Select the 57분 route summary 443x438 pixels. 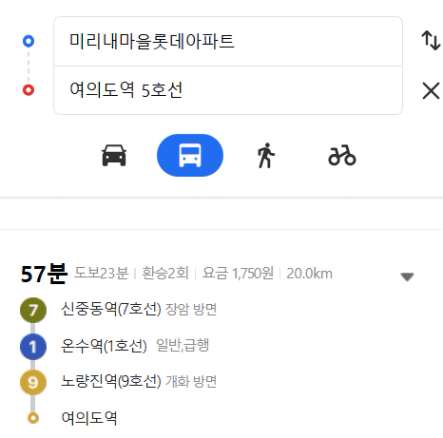[177, 274]
